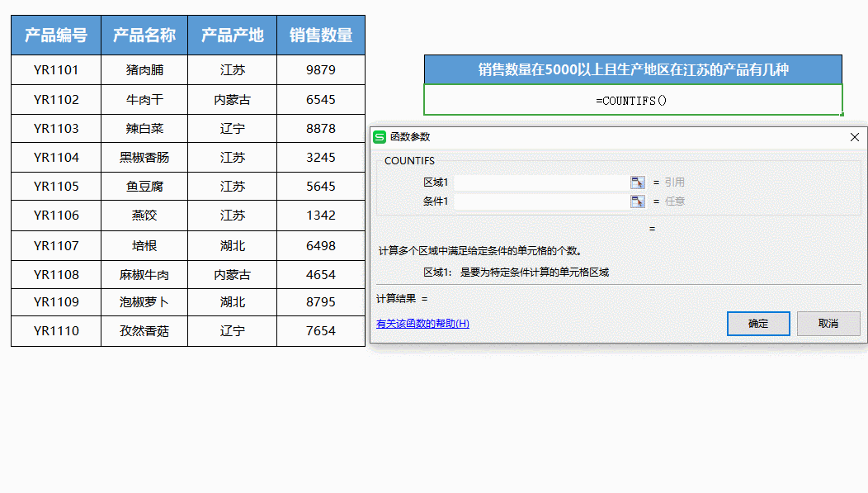Select cell YR1107

[x=56, y=246]
